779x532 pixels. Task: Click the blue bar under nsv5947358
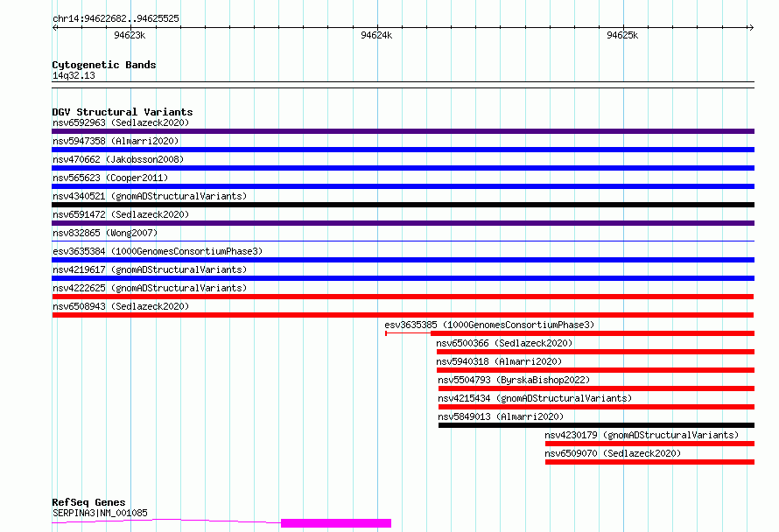(x=403, y=150)
